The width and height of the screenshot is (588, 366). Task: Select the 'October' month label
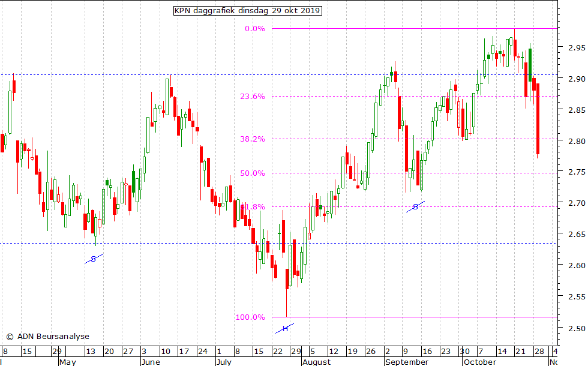pyautogui.click(x=480, y=362)
